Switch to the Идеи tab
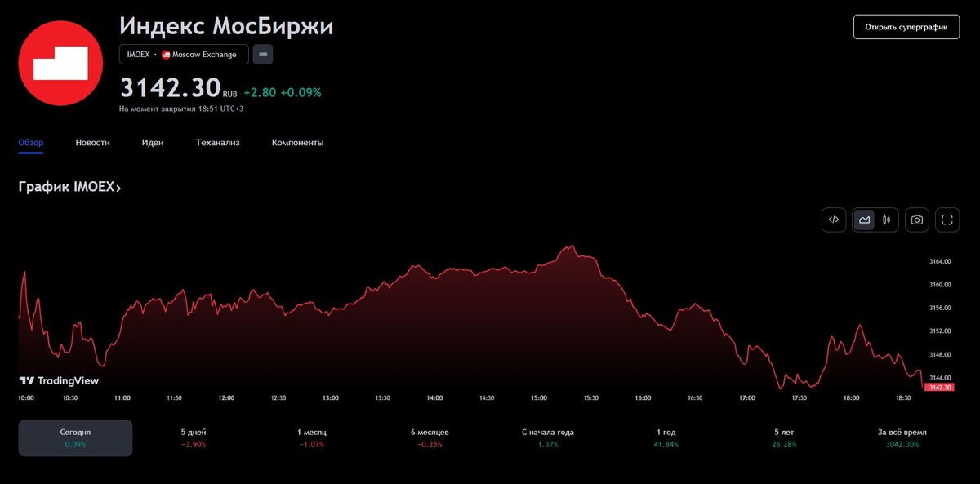980x484 pixels. click(153, 142)
